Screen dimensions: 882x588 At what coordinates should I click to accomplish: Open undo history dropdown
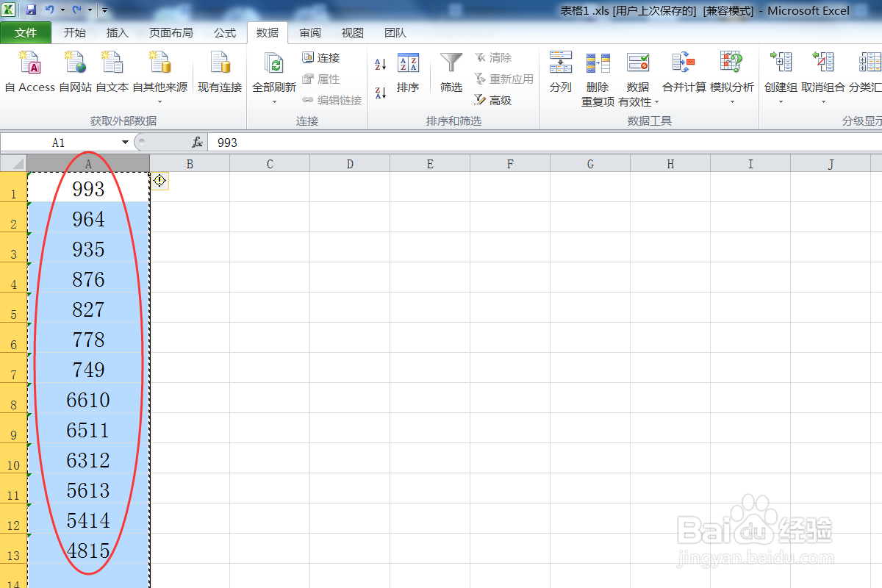pyautogui.click(x=62, y=10)
